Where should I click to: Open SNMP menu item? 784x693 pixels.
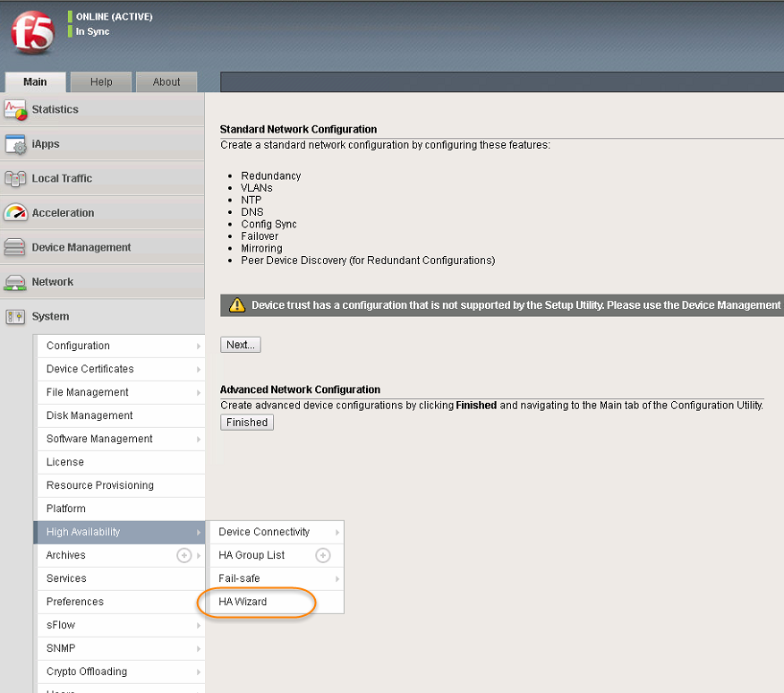coord(121,648)
